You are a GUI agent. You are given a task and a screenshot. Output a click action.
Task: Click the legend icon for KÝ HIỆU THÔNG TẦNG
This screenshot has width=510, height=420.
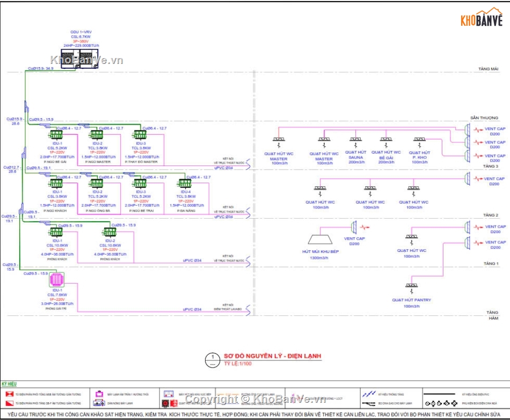369,394
